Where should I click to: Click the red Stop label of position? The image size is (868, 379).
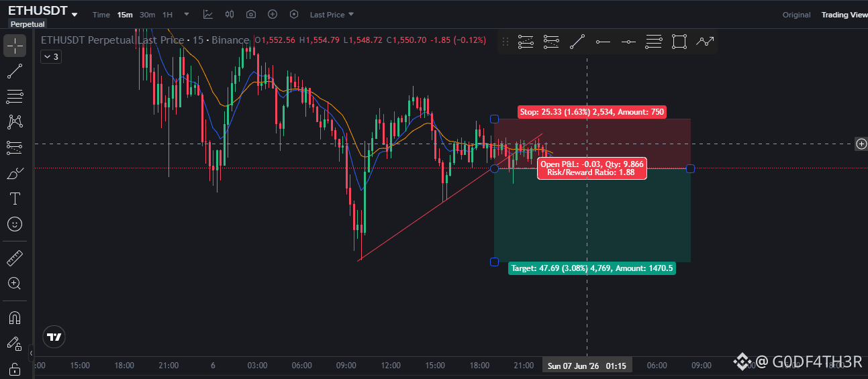point(592,112)
